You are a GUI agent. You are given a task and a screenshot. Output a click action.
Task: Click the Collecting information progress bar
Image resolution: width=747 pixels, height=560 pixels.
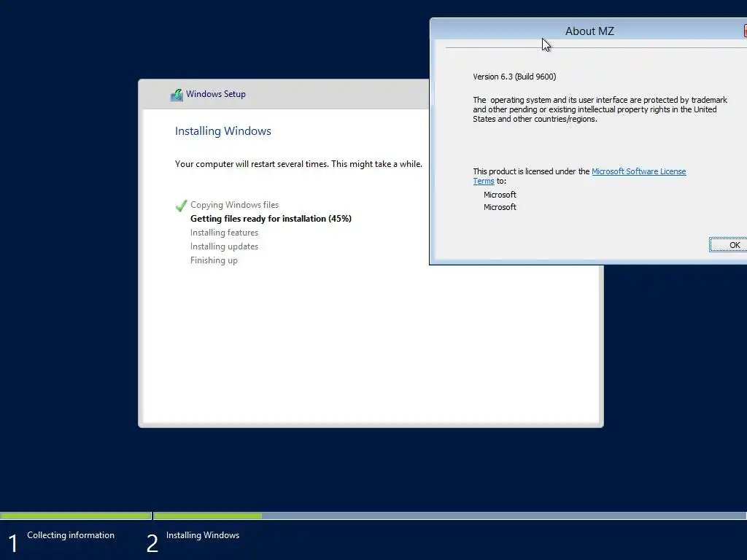pyautogui.click(x=76, y=516)
